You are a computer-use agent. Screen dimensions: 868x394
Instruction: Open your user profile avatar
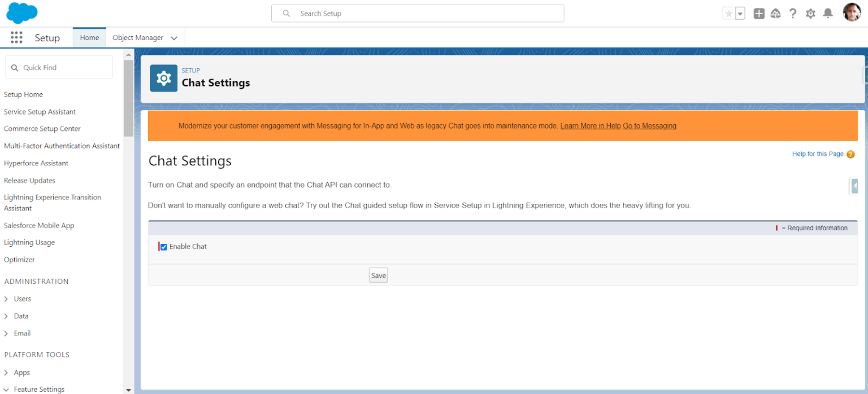click(x=852, y=13)
